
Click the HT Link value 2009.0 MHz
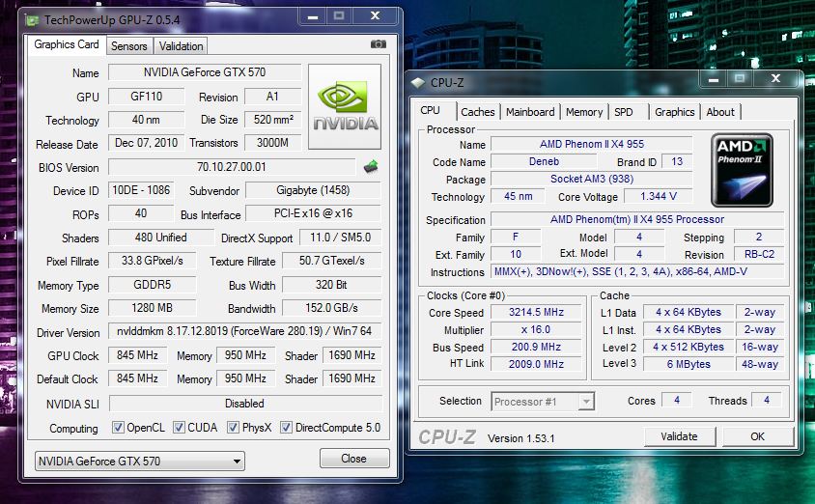[x=536, y=364]
